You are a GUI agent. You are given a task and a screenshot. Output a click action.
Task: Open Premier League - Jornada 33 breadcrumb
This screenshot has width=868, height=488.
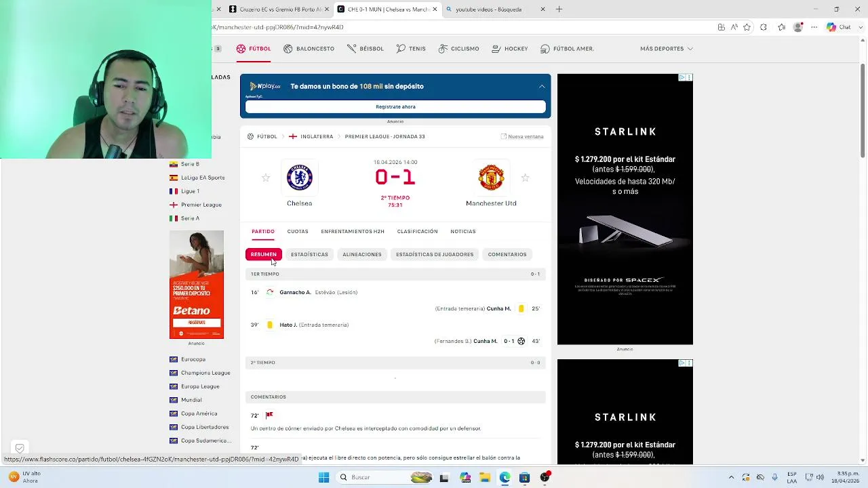(x=384, y=136)
